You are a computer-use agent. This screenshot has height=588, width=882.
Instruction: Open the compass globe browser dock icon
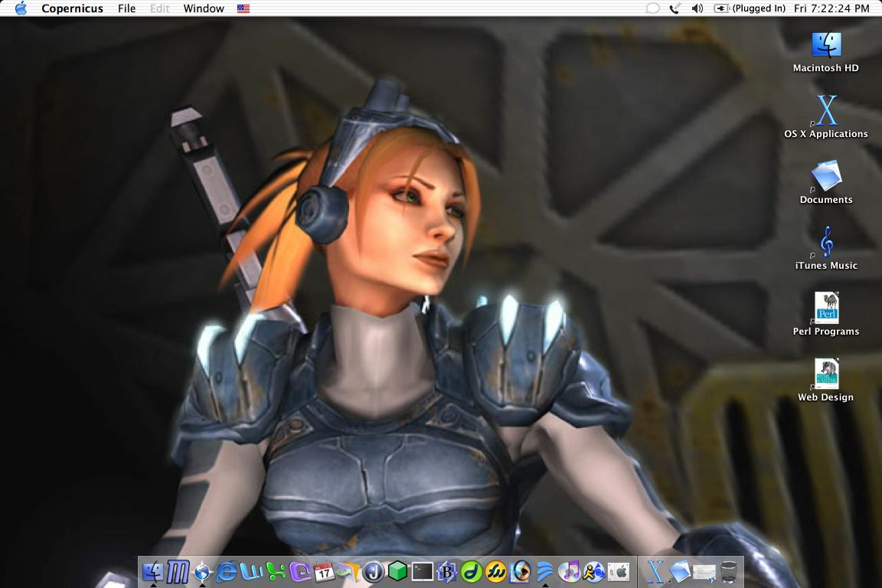[202, 572]
